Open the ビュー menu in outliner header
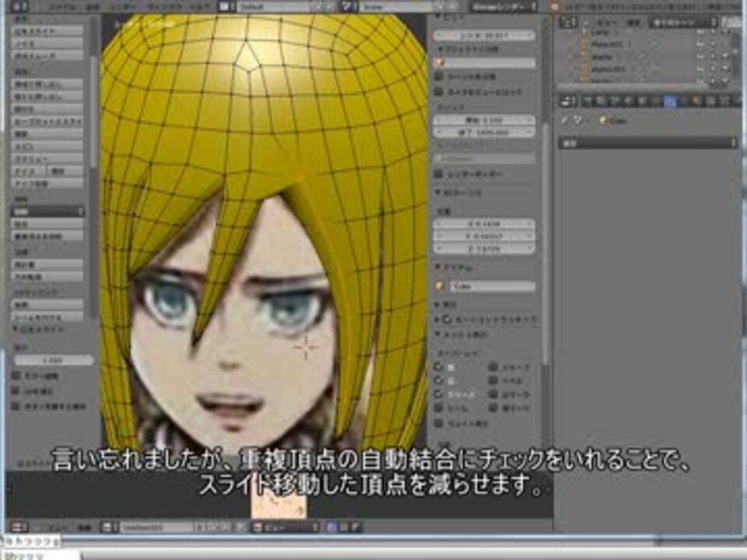Image resolution: width=747 pixels, height=560 pixels. pyautogui.click(x=606, y=23)
